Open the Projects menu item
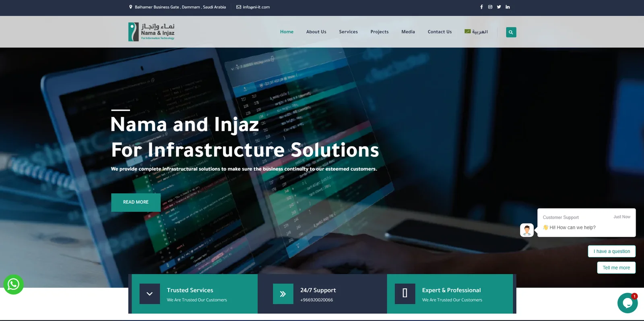This screenshot has height=321, width=644. coord(379,32)
